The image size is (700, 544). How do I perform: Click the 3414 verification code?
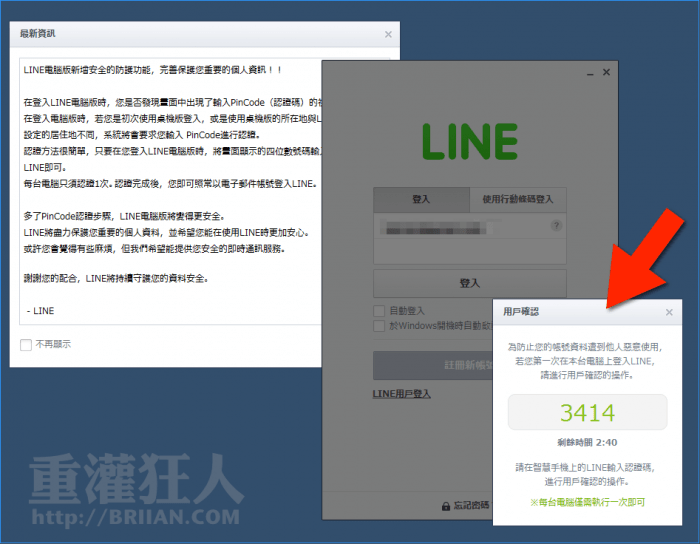(588, 413)
